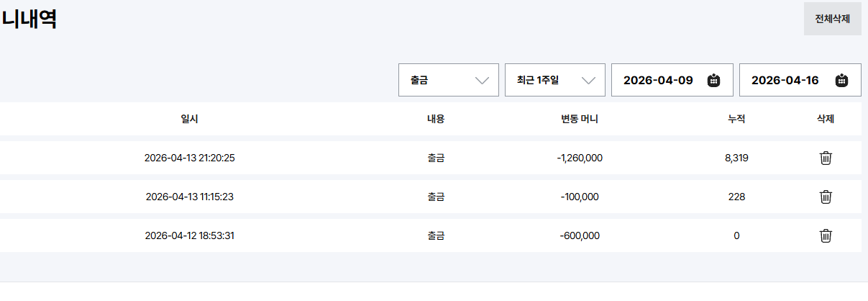This screenshot has height=301, width=868.
Task: Click the 누적 column header
Action: (x=736, y=119)
